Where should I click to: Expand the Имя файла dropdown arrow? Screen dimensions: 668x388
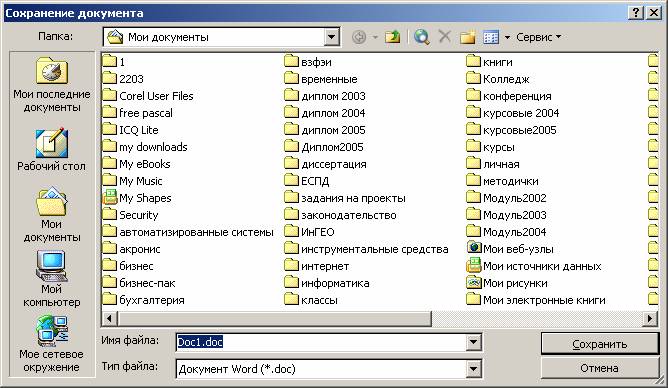[x=473, y=342]
